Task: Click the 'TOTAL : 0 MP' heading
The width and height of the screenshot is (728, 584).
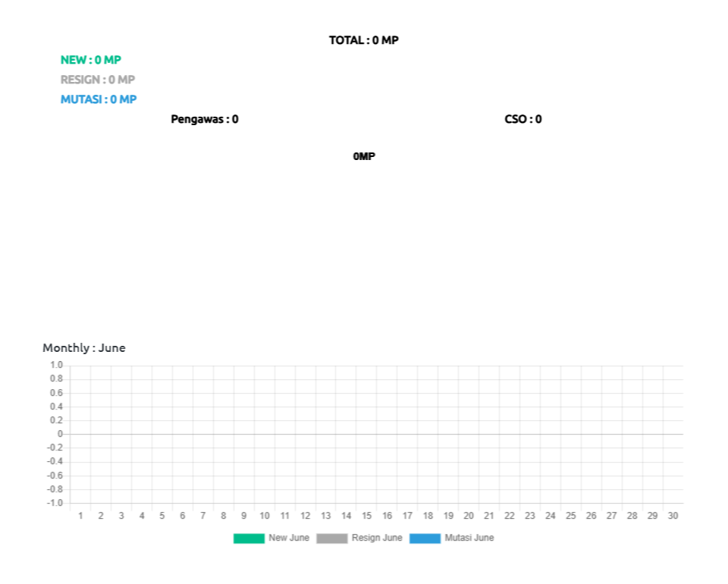Action: 364,40
